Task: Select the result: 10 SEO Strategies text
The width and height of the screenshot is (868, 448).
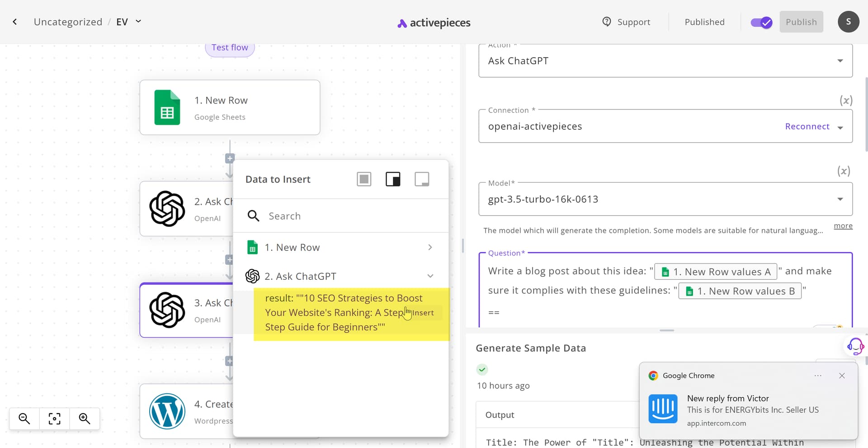Action: click(x=344, y=313)
